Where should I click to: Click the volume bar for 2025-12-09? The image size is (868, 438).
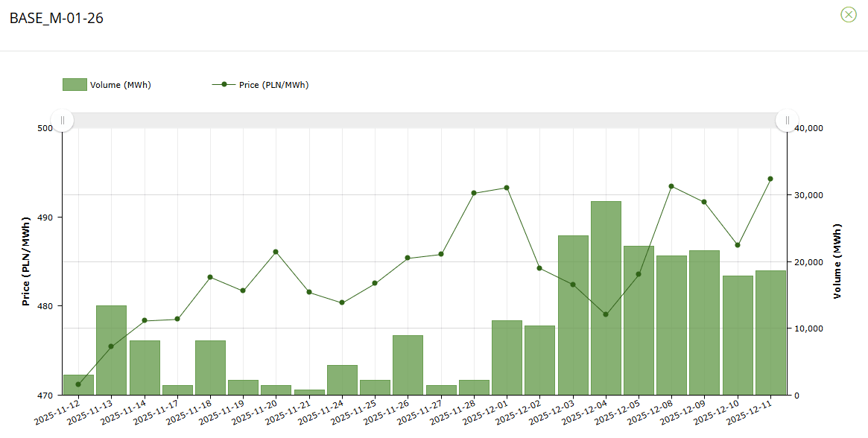pos(704,323)
